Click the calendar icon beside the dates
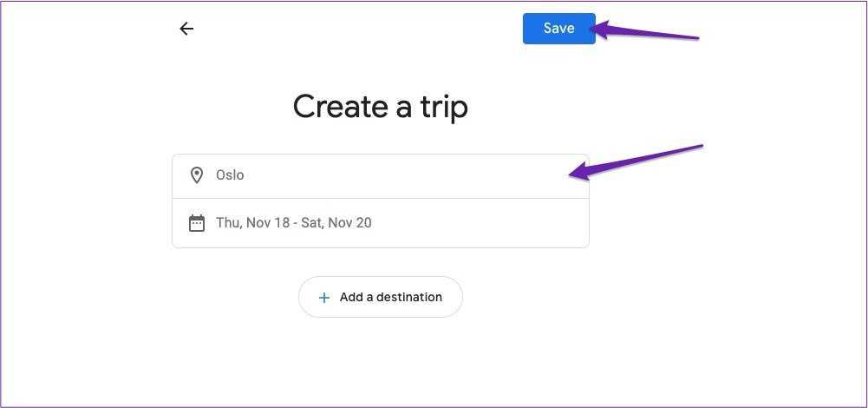The height and width of the screenshot is (408, 868). click(x=197, y=223)
